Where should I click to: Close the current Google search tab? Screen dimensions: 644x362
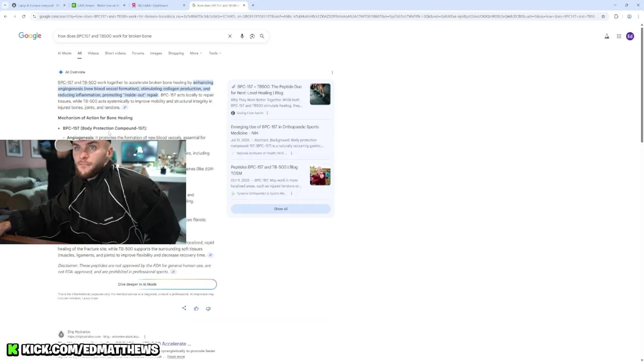[244, 5]
